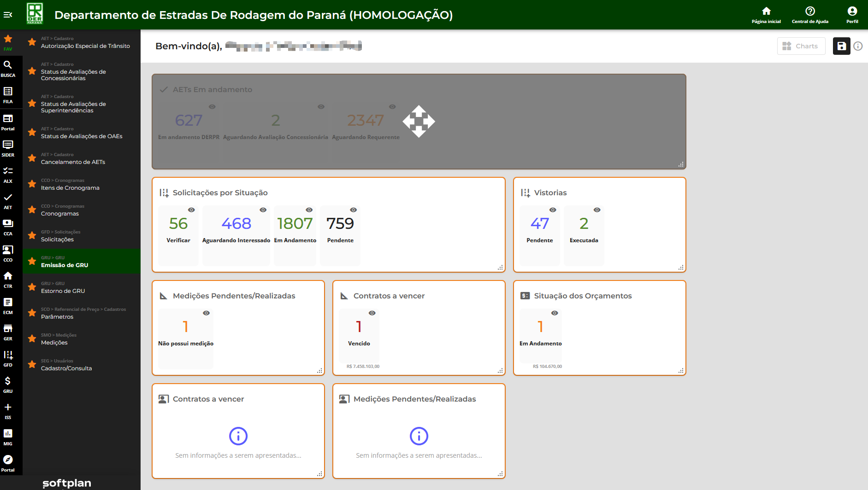Open Central de Ajuda help
The height and width of the screenshot is (490, 868).
810,15
